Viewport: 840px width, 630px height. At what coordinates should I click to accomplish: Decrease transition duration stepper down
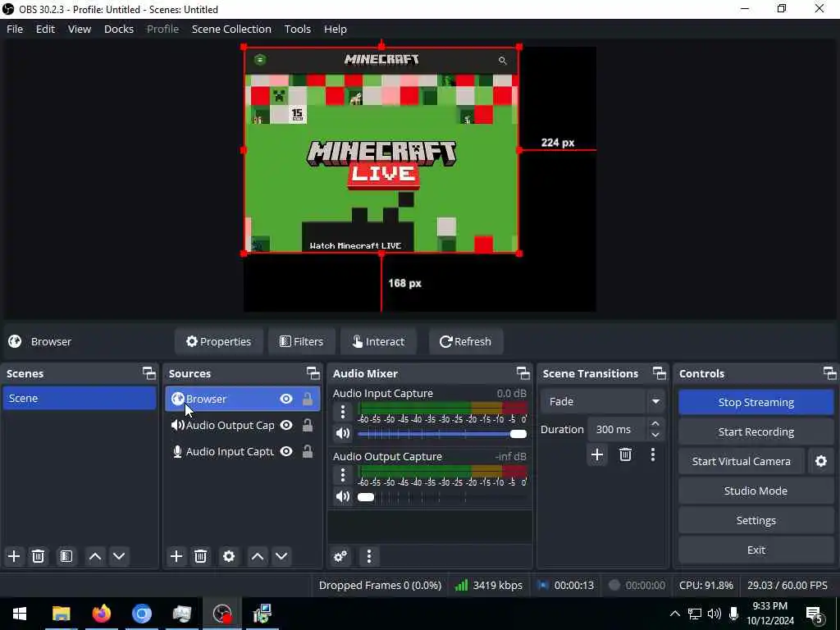pyautogui.click(x=655, y=435)
